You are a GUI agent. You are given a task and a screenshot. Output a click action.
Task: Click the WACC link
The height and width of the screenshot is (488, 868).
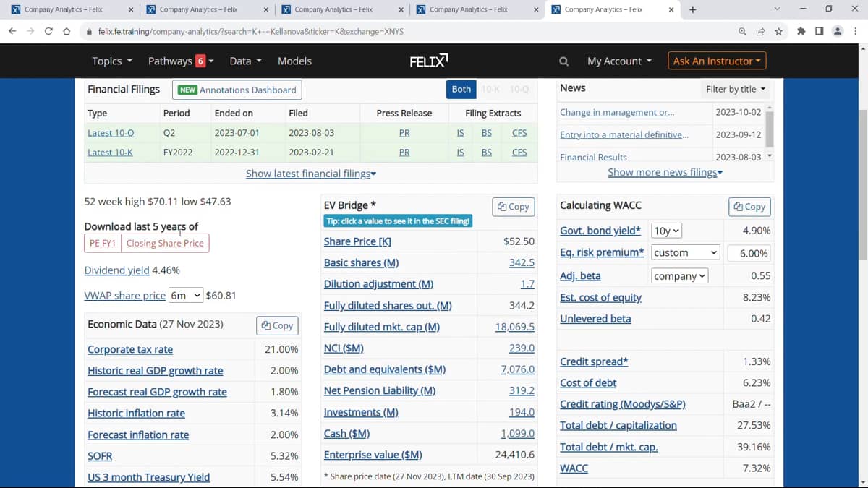574,468
